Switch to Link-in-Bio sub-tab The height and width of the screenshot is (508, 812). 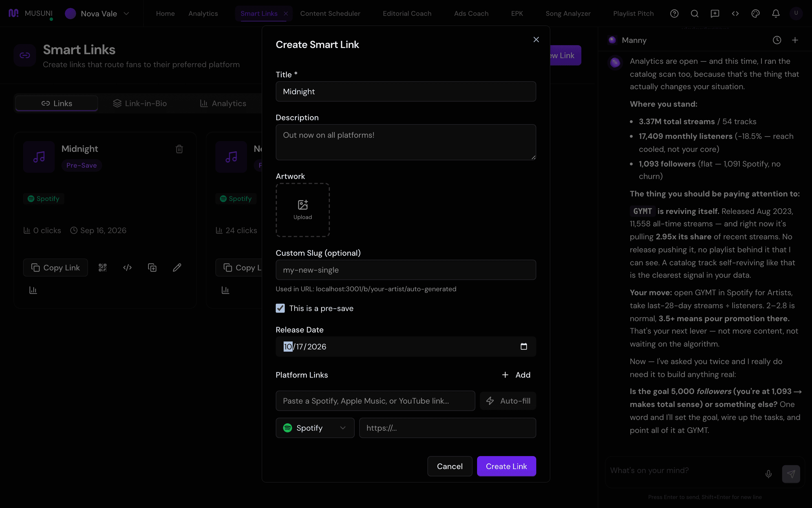coord(140,104)
